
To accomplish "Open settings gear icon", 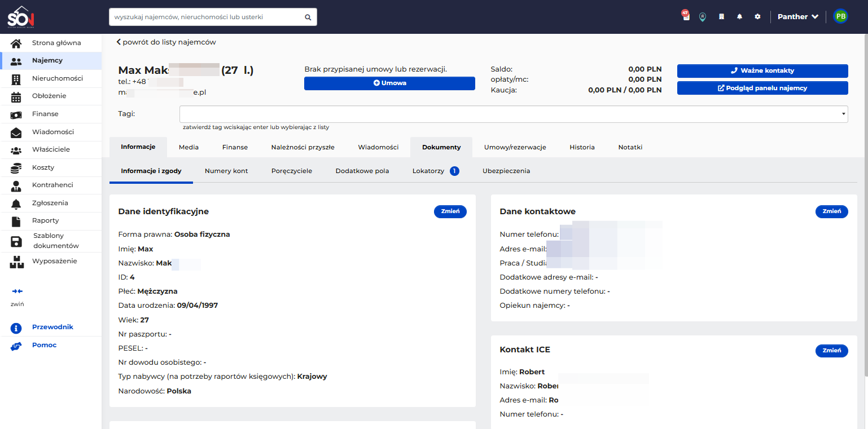I will coord(757,17).
